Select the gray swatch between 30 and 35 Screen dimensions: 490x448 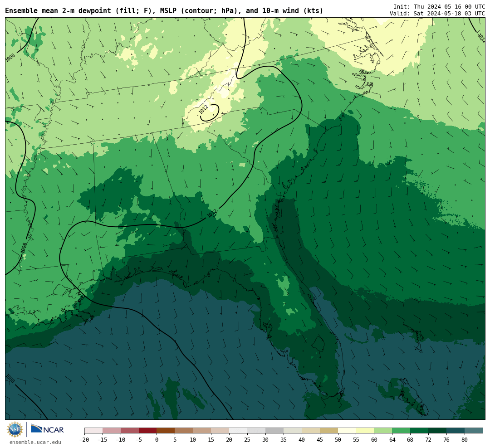274,431
